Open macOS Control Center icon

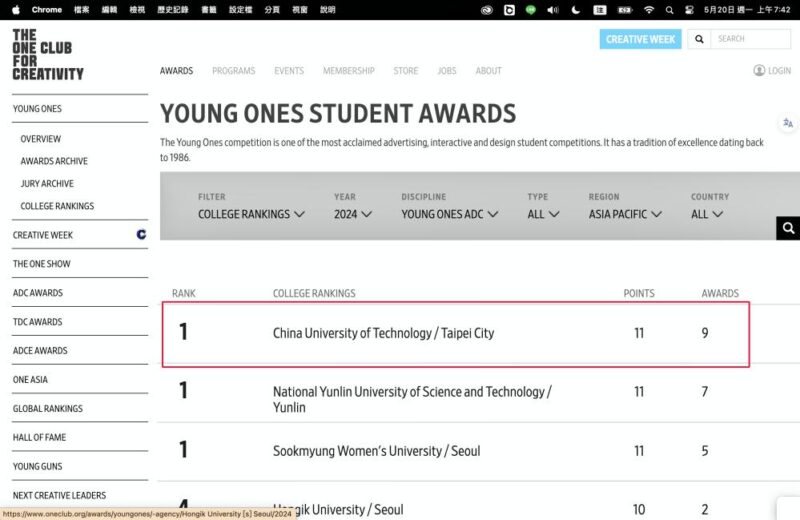point(689,10)
